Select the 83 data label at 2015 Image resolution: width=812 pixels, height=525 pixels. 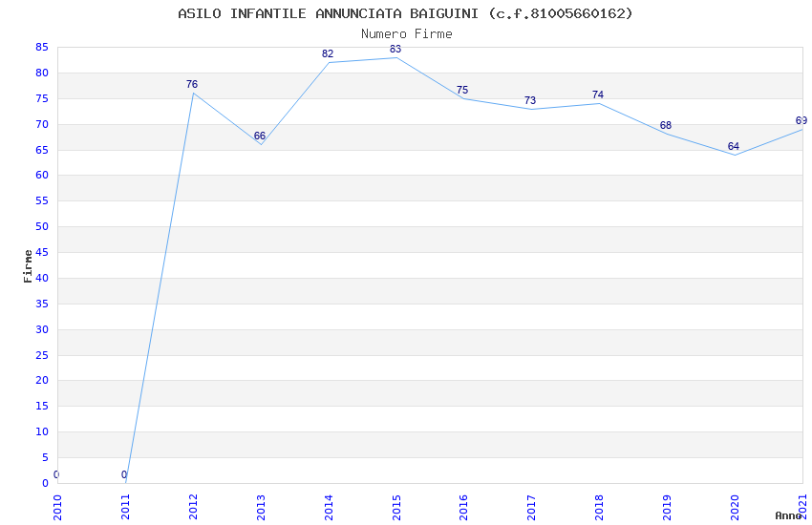click(x=395, y=49)
